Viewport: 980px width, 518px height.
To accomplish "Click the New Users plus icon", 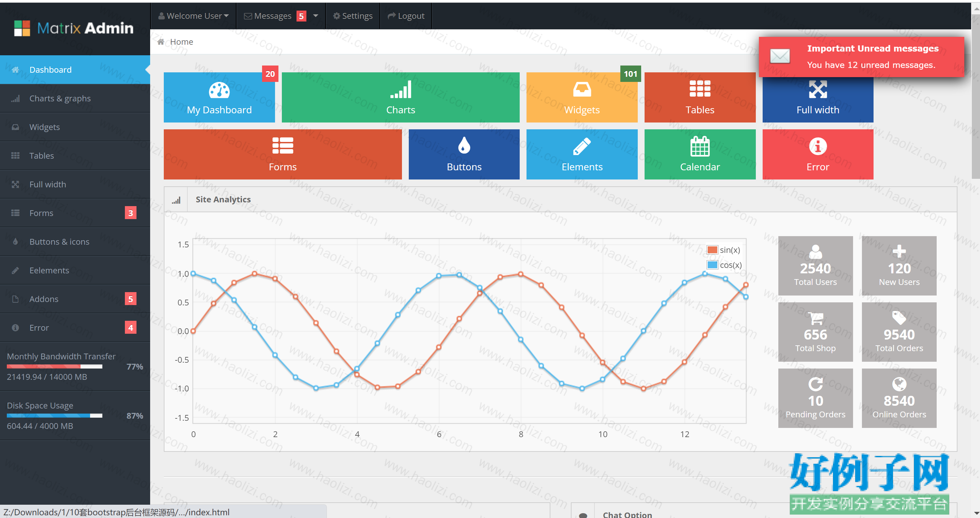I will pos(899,251).
